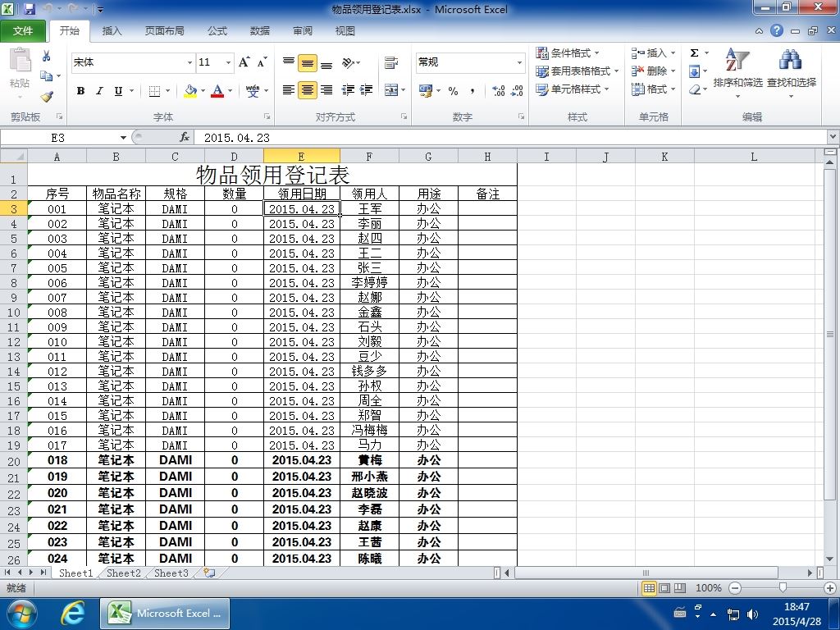Click the zoom level 100% button
The width and height of the screenshot is (840, 630).
(708, 588)
